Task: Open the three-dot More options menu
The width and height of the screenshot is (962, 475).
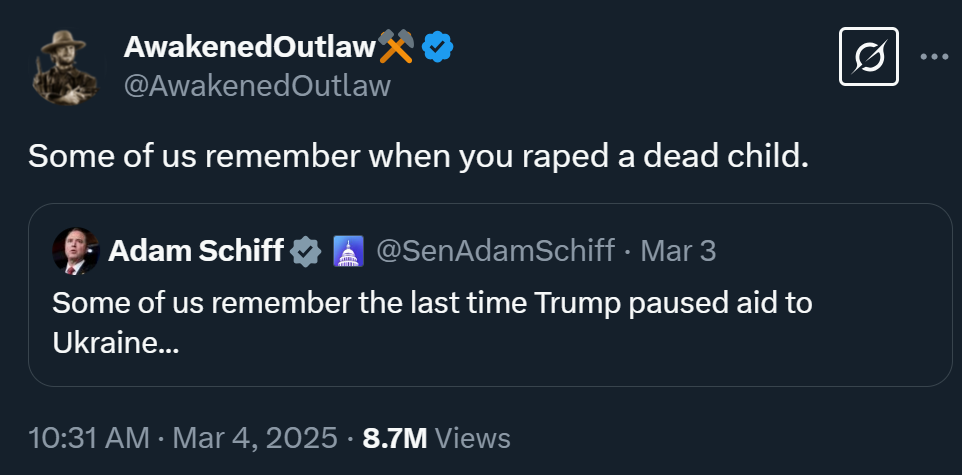Action: click(x=933, y=58)
